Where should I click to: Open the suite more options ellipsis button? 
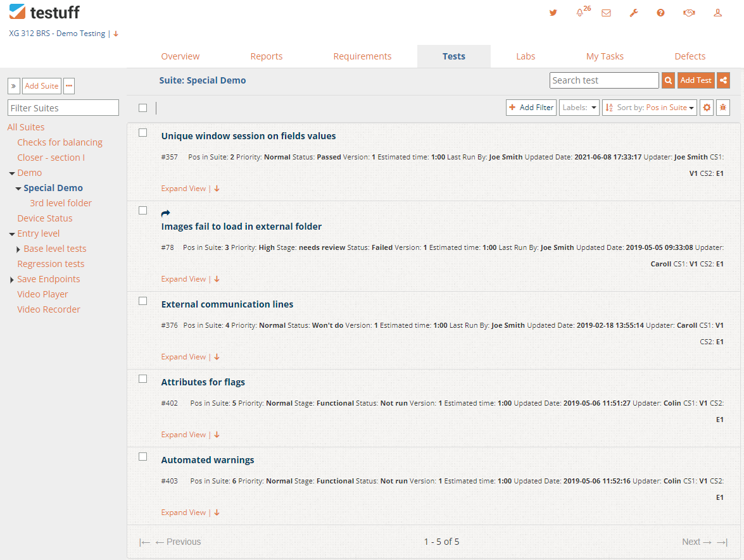(69, 86)
